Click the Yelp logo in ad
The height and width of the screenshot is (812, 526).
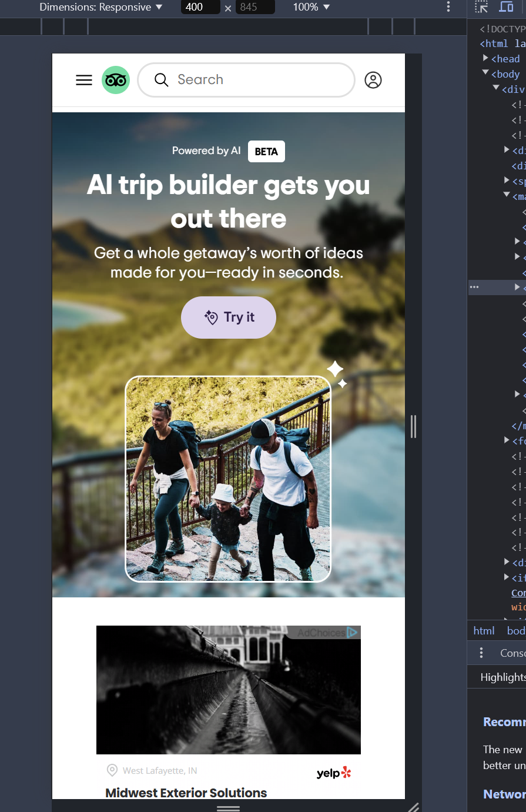pyautogui.click(x=333, y=773)
